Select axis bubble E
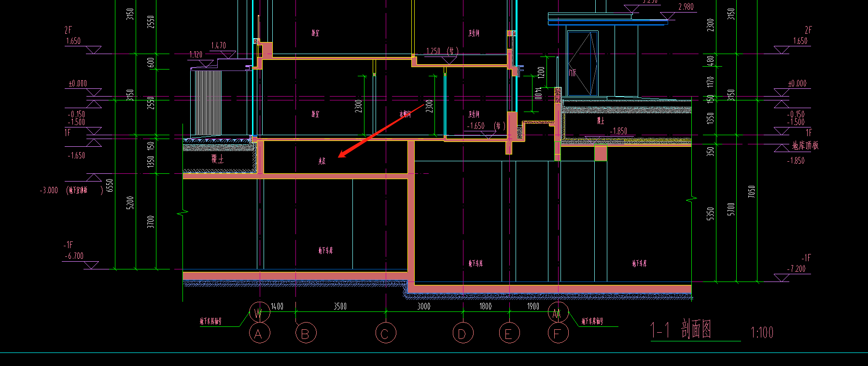The width and height of the screenshot is (868, 366). [509, 333]
